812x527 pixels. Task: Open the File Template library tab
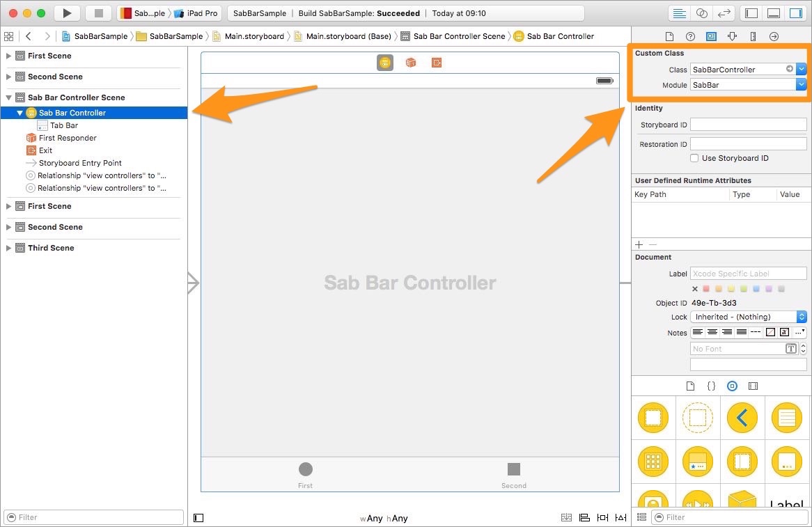coord(690,386)
